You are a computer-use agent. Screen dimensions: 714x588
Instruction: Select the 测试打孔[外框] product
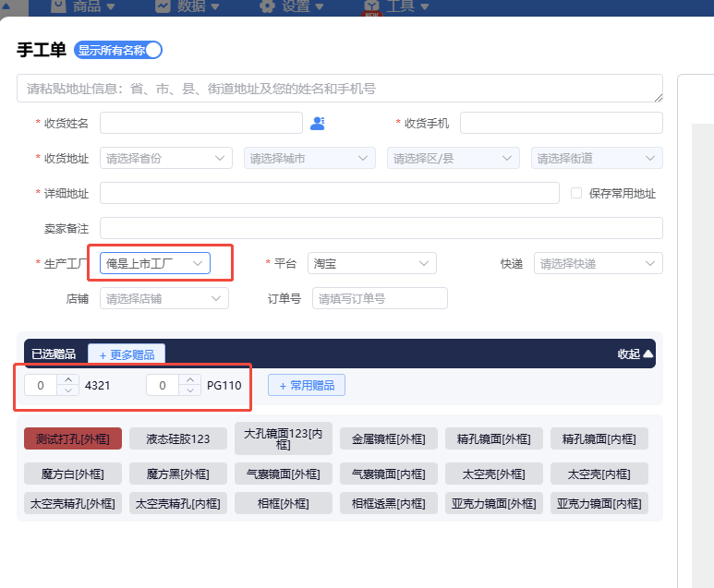click(x=73, y=438)
